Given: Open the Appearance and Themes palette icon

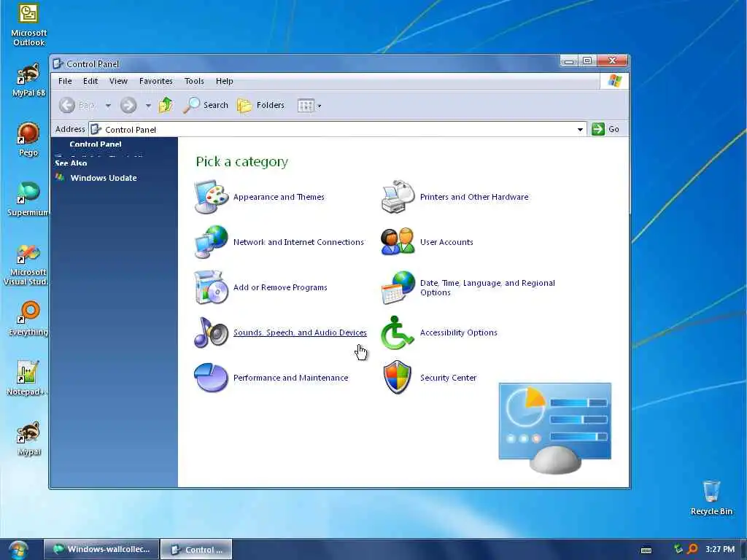Looking at the screenshot, I should [212, 197].
